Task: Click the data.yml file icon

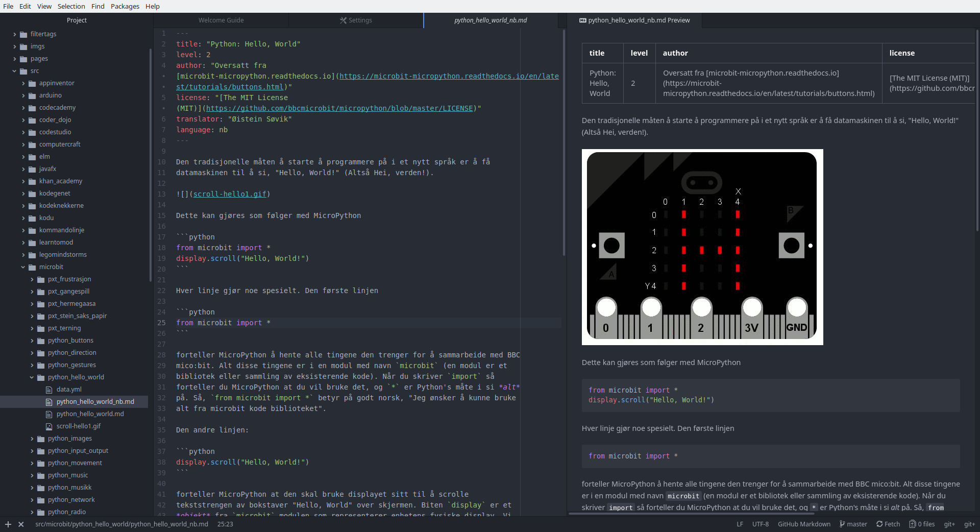Action: (x=50, y=390)
